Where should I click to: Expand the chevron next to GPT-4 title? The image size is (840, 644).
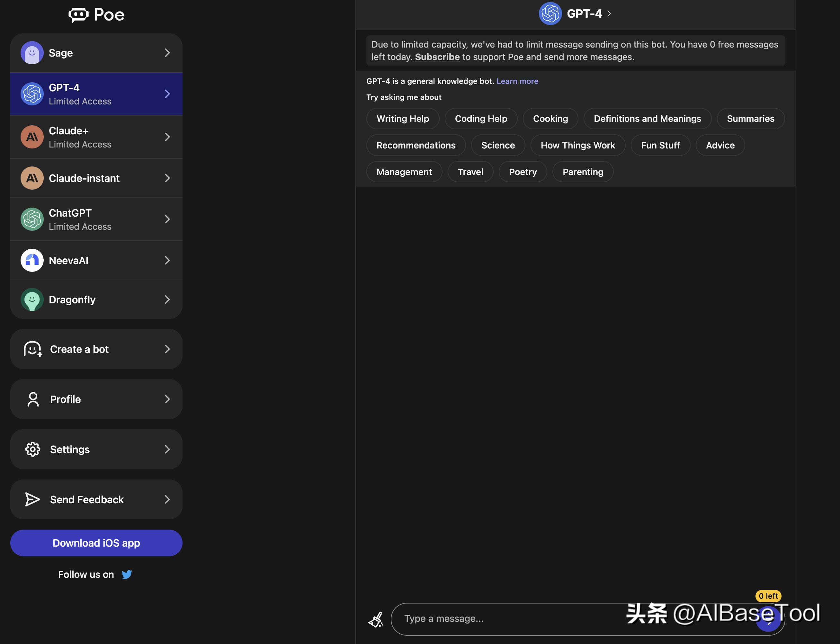coord(609,14)
